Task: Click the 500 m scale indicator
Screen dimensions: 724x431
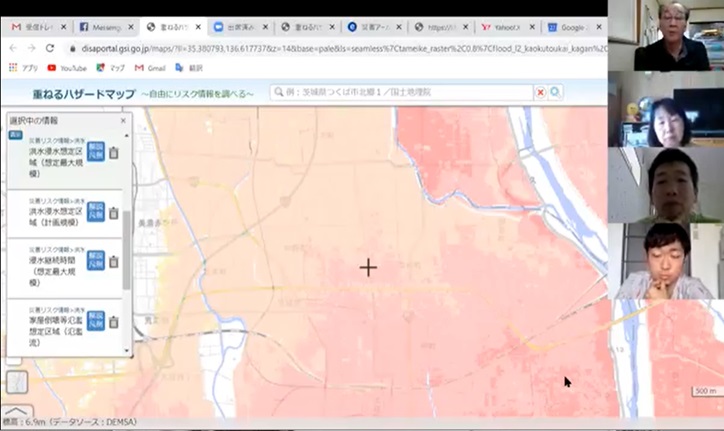Action: 706,391
